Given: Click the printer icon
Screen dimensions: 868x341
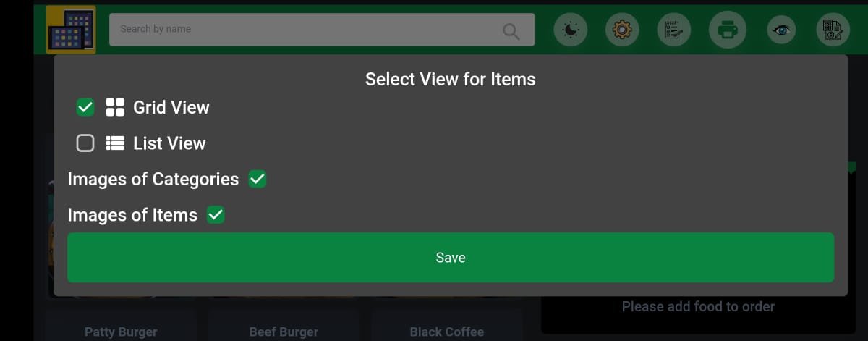Looking at the screenshot, I should pyautogui.click(x=727, y=30).
